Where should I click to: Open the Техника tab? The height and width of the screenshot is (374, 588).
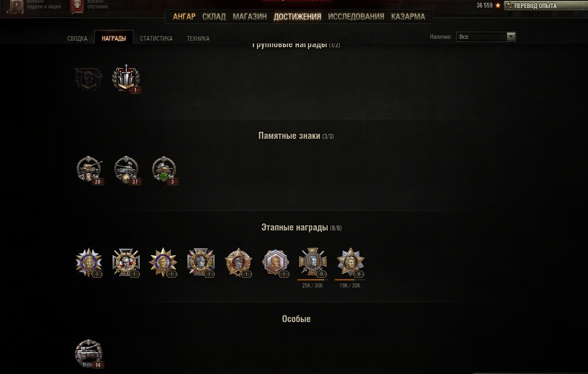click(198, 38)
